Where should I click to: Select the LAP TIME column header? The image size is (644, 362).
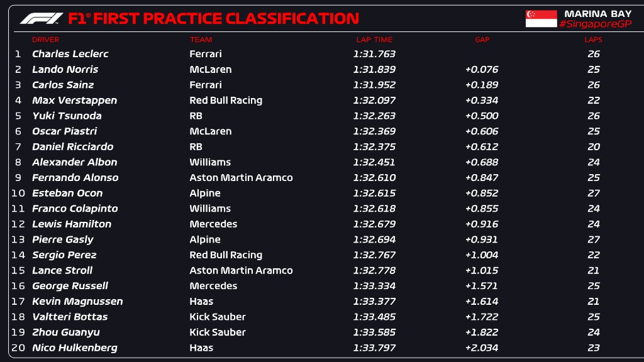click(374, 40)
